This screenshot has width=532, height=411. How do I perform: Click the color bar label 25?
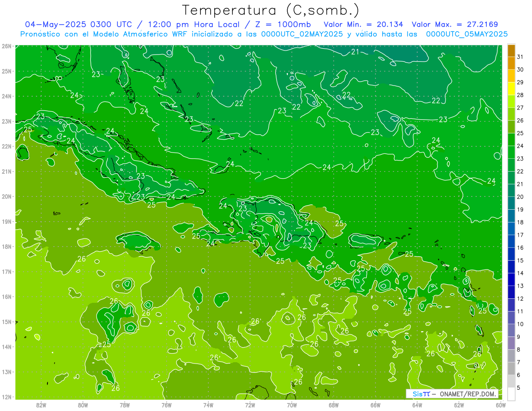pyautogui.click(x=520, y=133)
